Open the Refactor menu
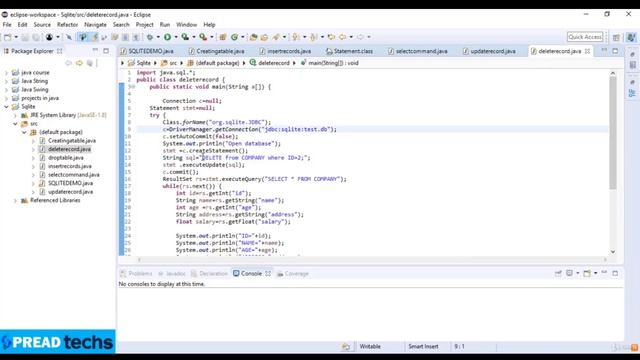Viewport: 640px width, 360px height. [67, 25]
